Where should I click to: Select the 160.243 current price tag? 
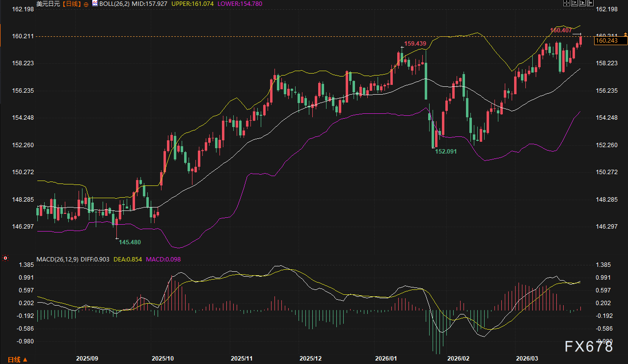(x=605, y=41)
